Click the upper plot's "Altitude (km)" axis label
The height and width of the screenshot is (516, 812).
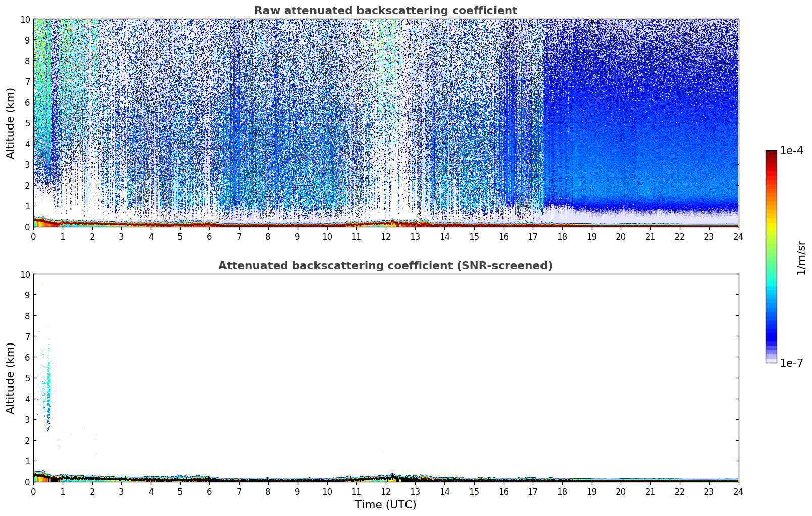point(11,123)
